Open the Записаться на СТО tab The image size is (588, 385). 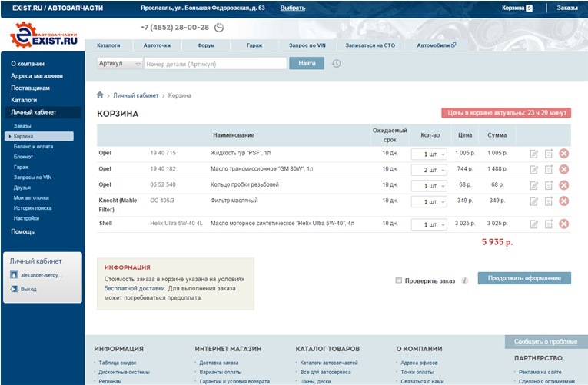370,45
